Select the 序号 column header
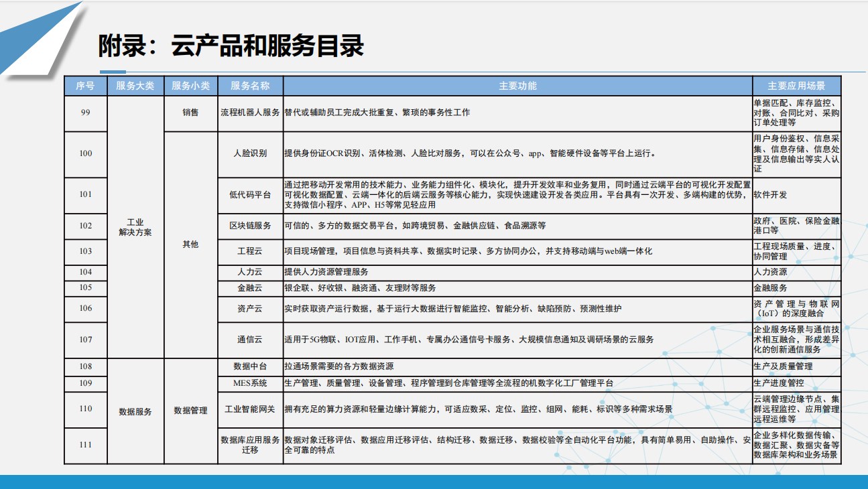The image size is (868, 489). pyautogui.click(x=85, y=86)
